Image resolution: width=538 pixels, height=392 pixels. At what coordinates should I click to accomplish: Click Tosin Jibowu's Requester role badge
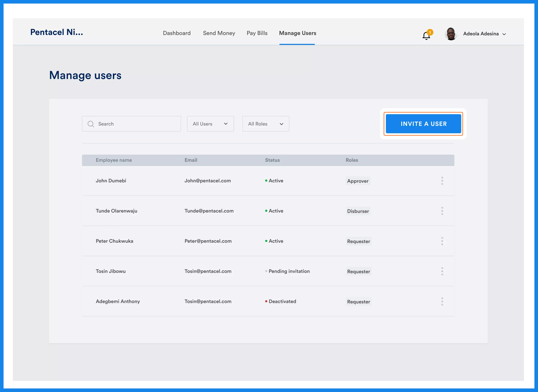(x=359, y=271)
